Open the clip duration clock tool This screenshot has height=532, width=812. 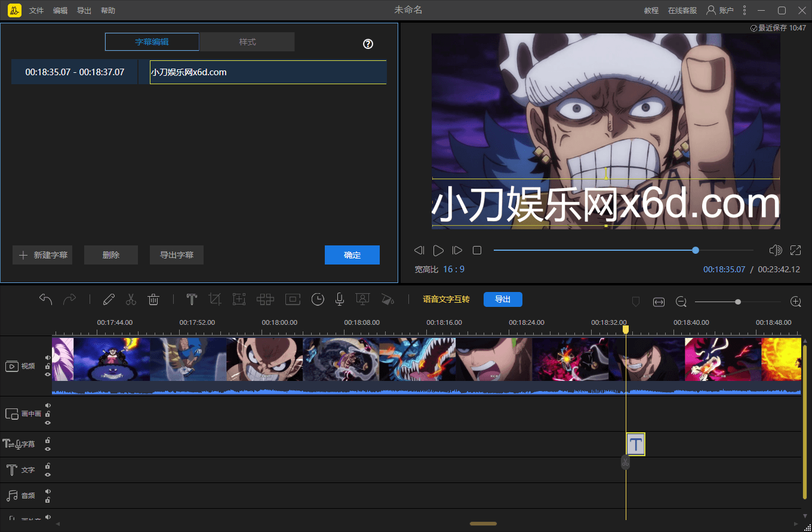click(x=317, y=299)
